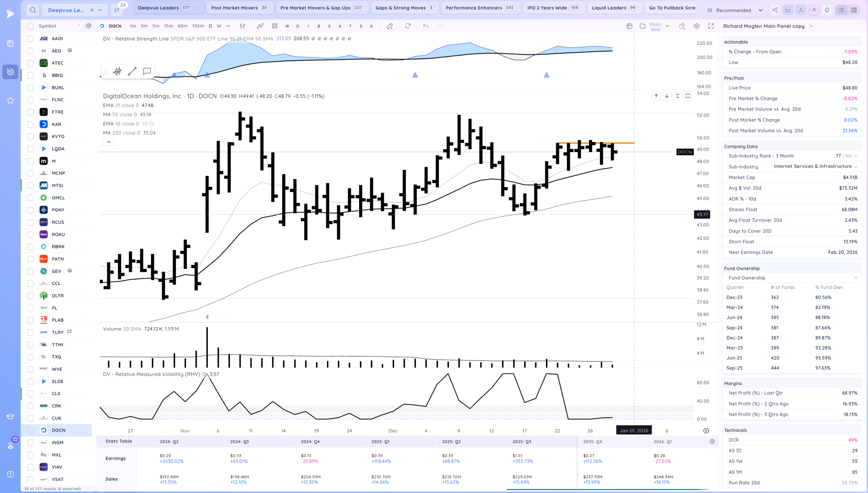The width and height of the screenshot is (868, 493).
Task: Click the alerts bell icon
Action: tap(827, 10)
